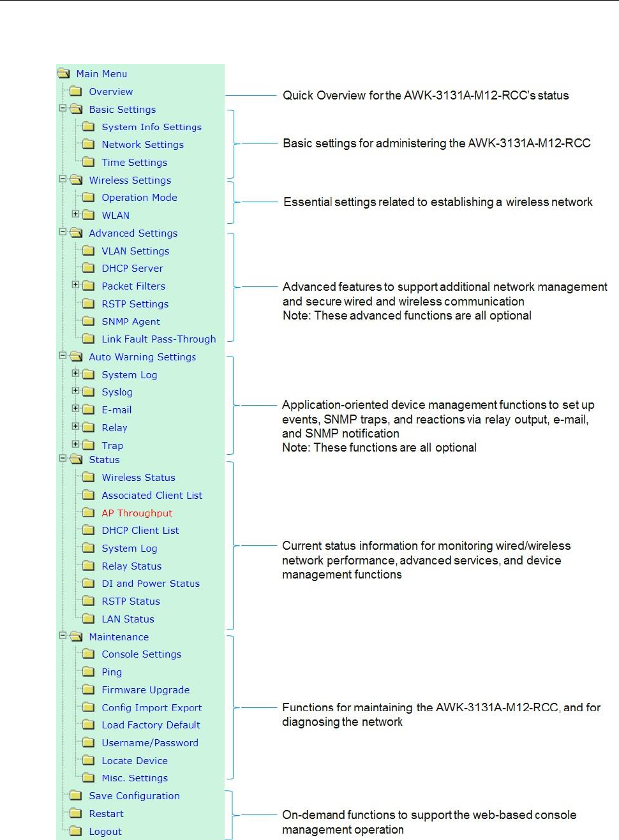Collapse the Wireless Settings tree node
The width and height of the screenshot is (619, 840).
63,179
